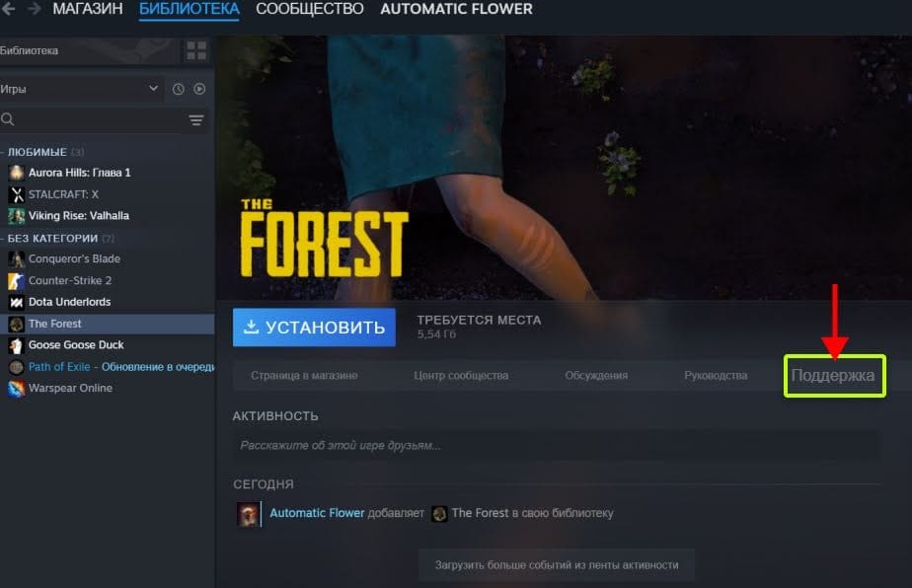Open Руководства link
The width and height of the screenshot is (912, 588).
coord(716,376)
